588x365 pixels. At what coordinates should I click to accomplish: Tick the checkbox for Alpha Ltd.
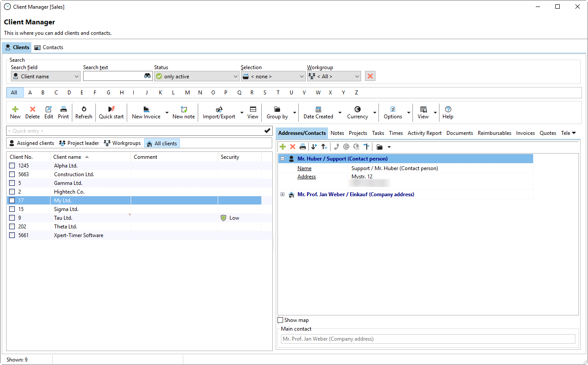[x=12, y=166]
